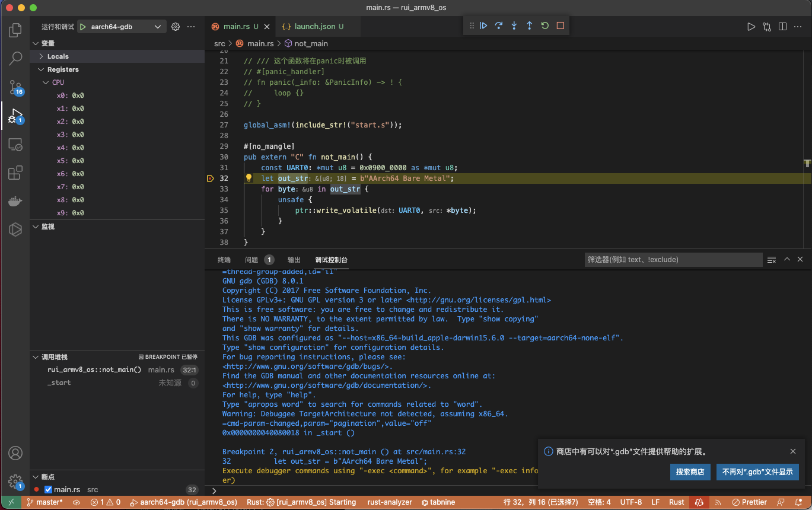812x510 pixels.
Task: Select aarch64-gdb launch configuration dropdown
Action: 122,27
